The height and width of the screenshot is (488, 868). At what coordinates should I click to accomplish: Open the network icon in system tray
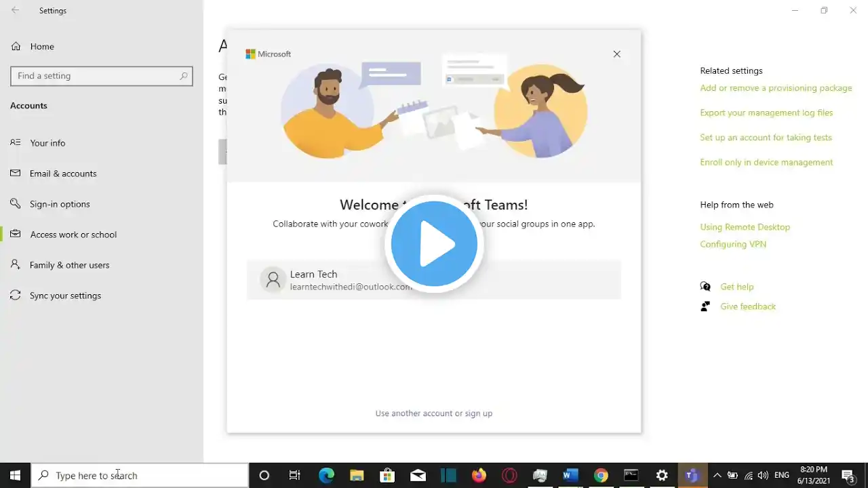(749, 475)
